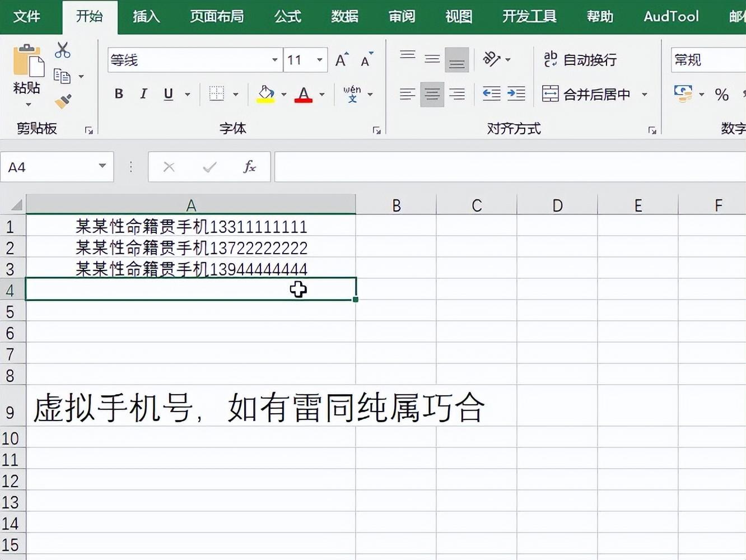Click accounting number format icon
Screen dimensions: 746x560
tap(683, 94)
